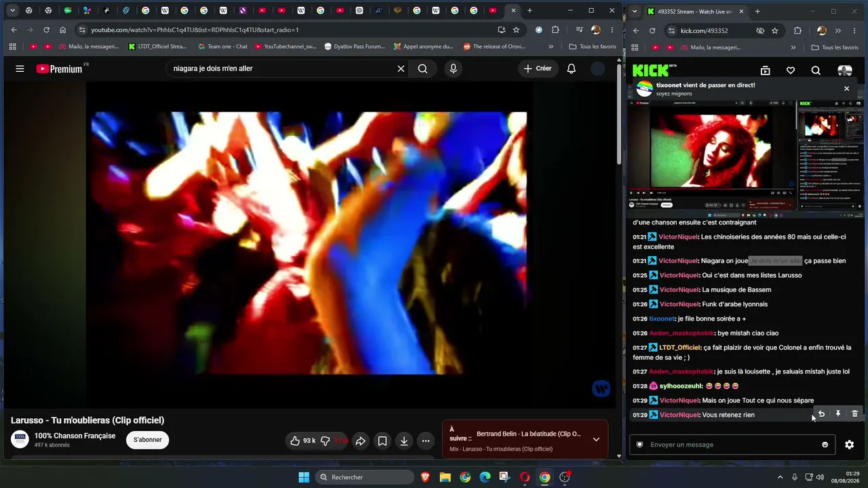Viewport: 868px width, 488px height.
Task: Open 'LTDT_Officiel Strea...' bookmark
Action: 157,47
